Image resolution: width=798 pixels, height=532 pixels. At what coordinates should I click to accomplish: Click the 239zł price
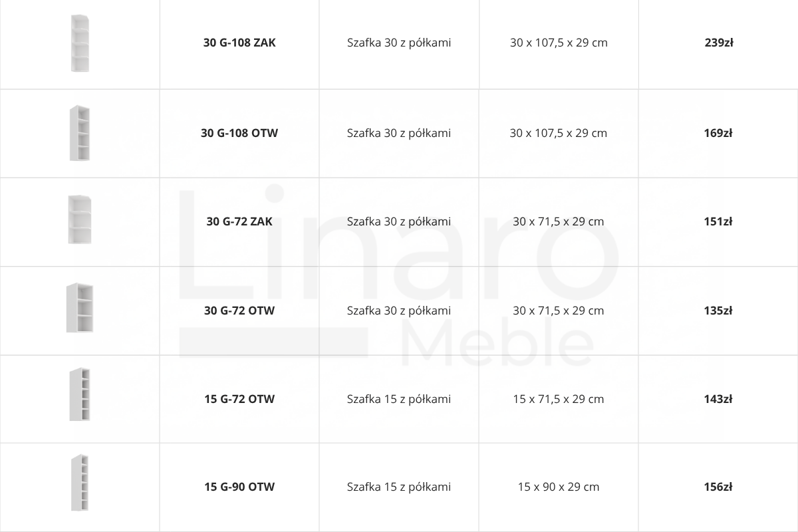(719, 43)
